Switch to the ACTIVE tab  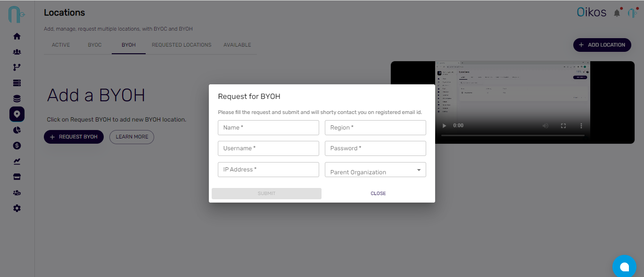tap(61, 45)
